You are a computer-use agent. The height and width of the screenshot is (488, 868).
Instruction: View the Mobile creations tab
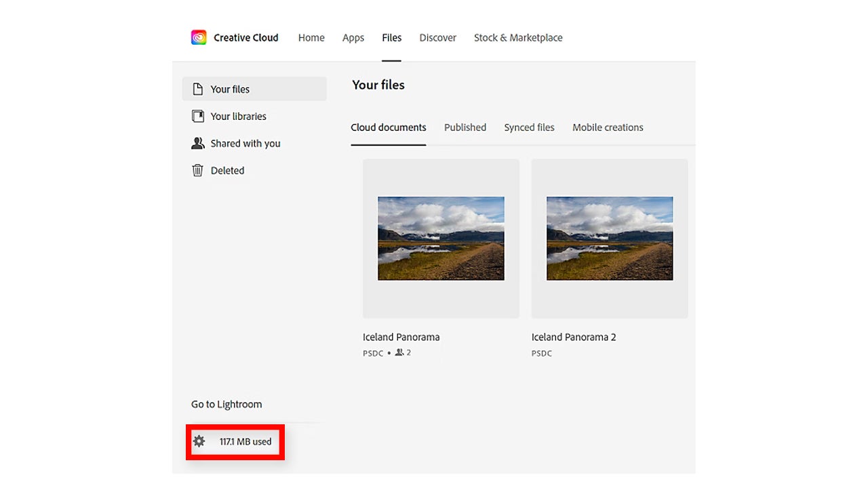(608, 127)
